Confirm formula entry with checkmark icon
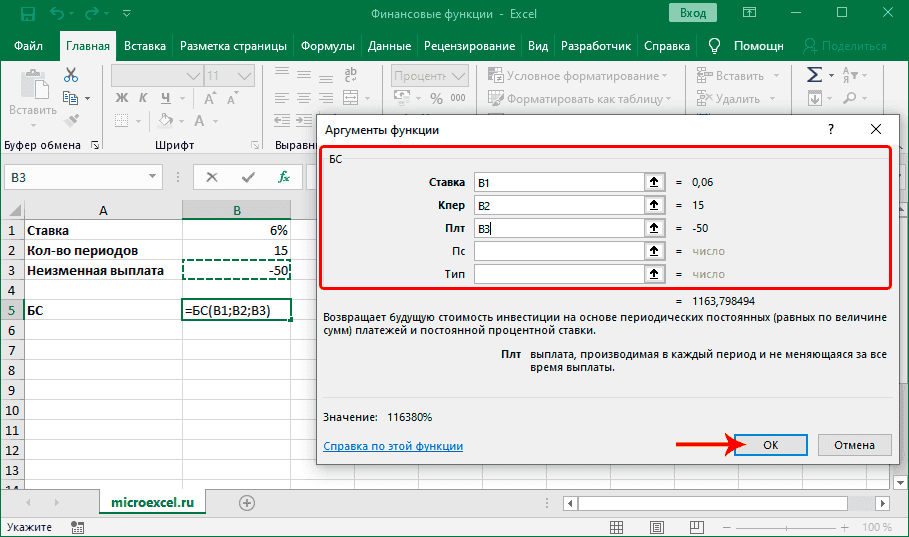 tap(248, 177)
